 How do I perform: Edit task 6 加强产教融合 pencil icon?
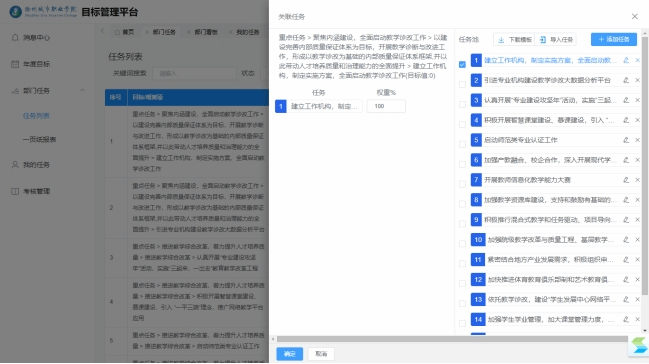[x=626, y=160]
